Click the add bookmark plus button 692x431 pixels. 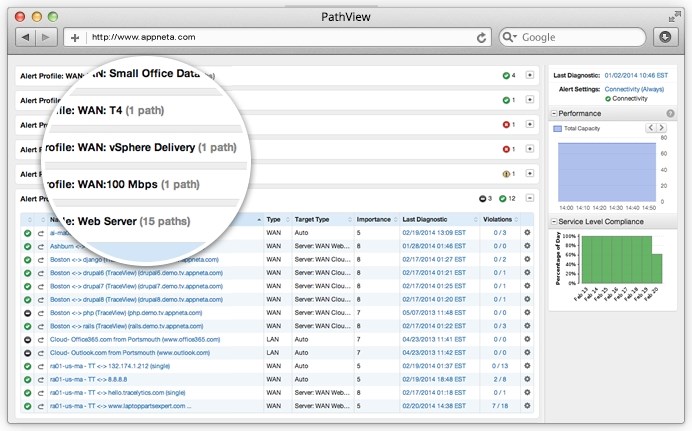[x=75, y=37]
